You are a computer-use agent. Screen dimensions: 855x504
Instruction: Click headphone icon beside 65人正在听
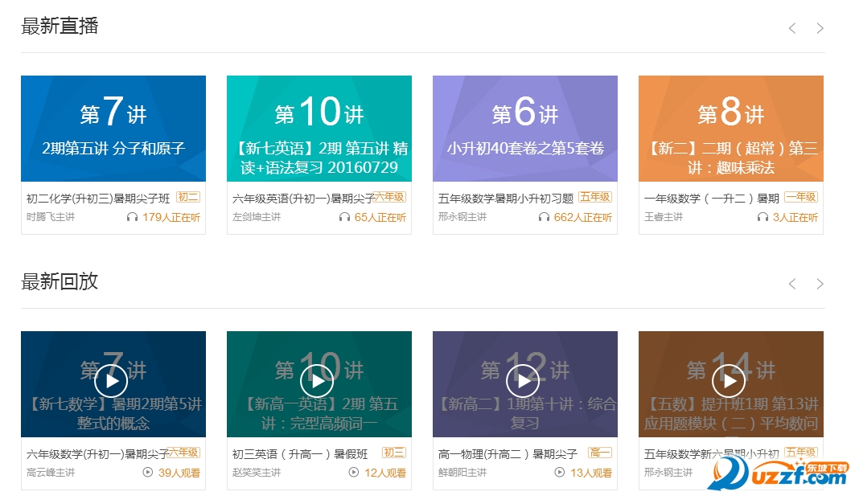[x=344, y=217]
